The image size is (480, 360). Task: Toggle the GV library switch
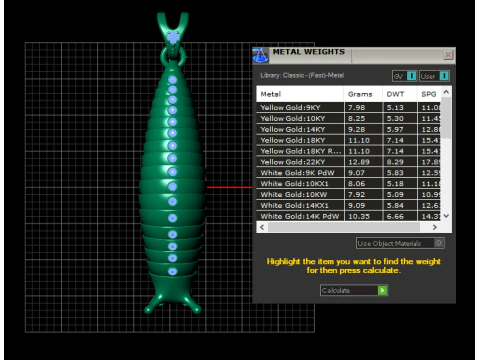tap(404, 76)
